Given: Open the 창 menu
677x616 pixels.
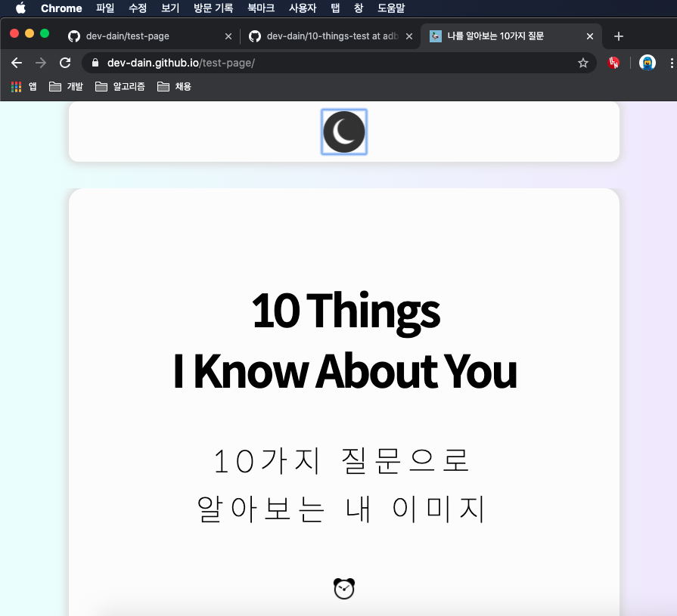Looking at the screenshot, I should 359,8.
